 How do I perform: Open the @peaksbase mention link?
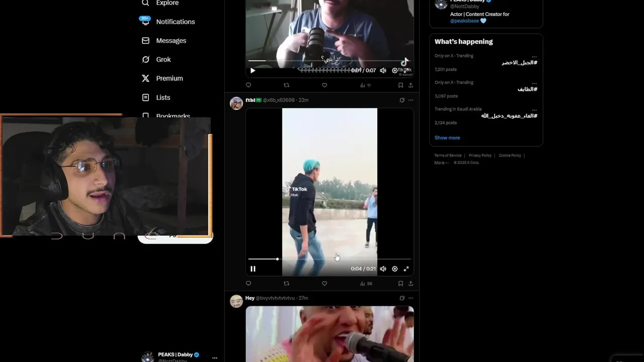click(464, 21)
